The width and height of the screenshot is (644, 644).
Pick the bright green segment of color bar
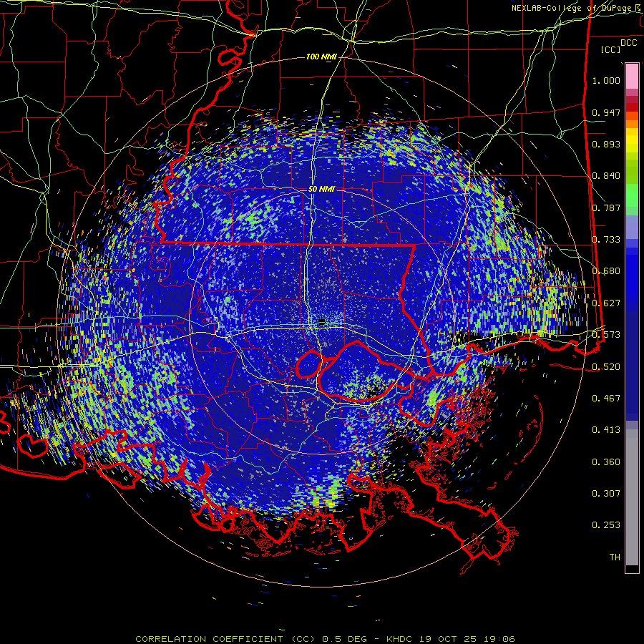[632, 195]
